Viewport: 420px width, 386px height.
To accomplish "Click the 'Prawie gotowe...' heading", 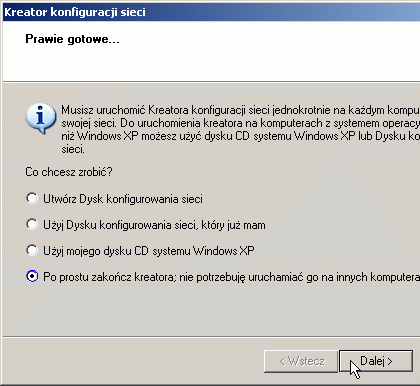I will coord(72,39).
